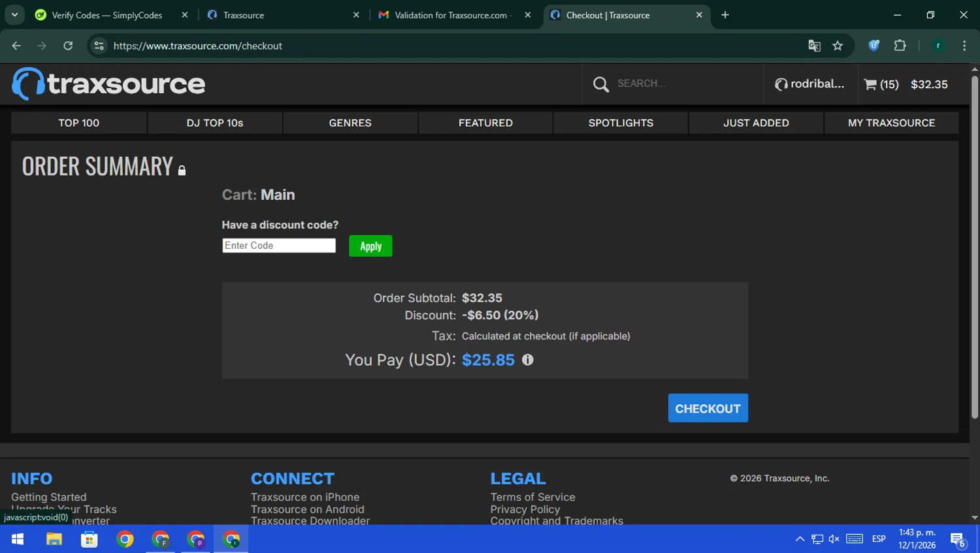Open the Getting Started link
The image size is (980, 553).
(48, 497)
